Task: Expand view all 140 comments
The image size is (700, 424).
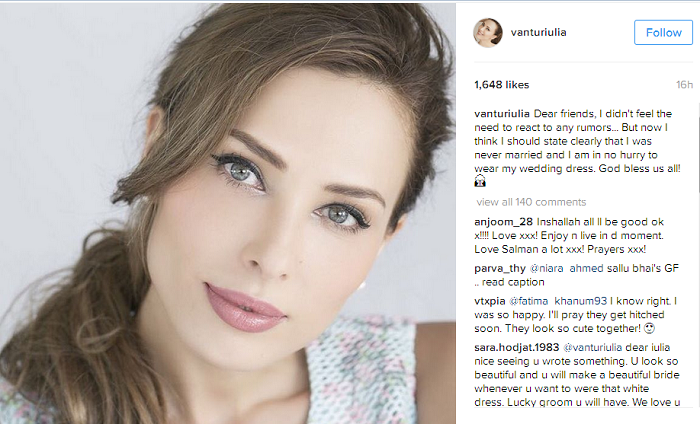Action: click(x=531, y=202)
